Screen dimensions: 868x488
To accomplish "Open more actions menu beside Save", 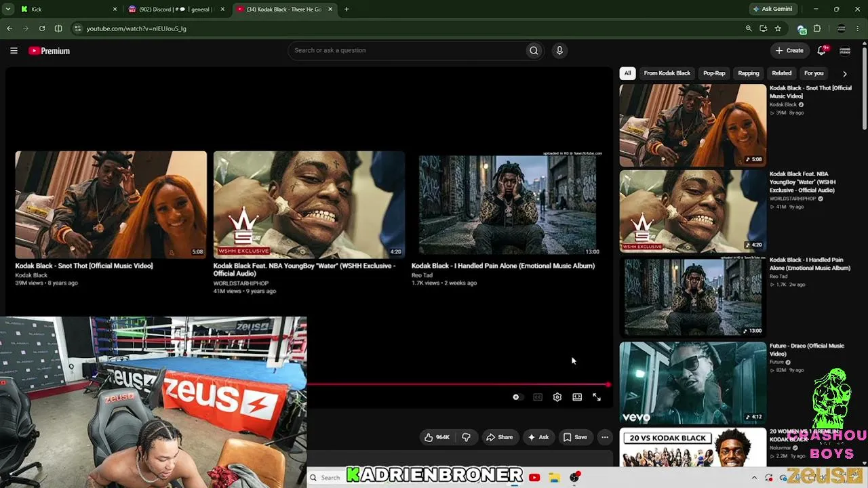I will click(x=605, y=437).
